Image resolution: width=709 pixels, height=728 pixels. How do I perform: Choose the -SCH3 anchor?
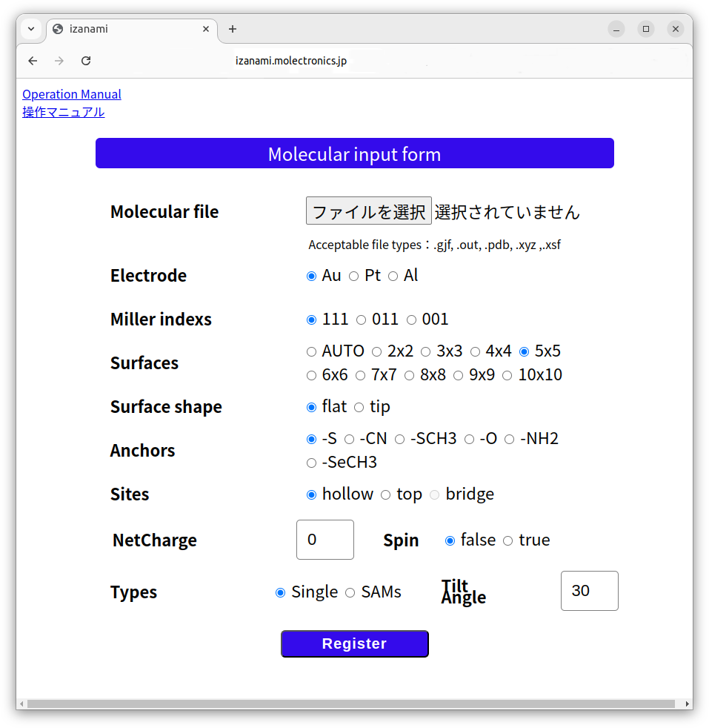point(399,439)
